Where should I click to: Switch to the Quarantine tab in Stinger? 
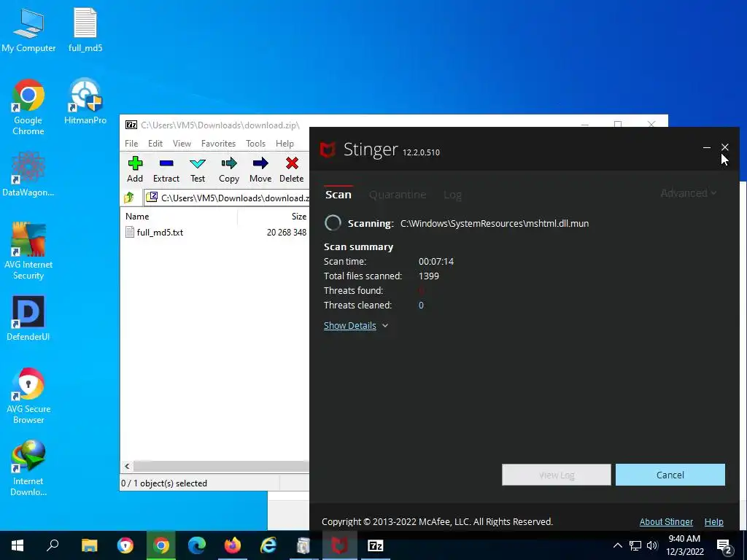tap(398, 194)
